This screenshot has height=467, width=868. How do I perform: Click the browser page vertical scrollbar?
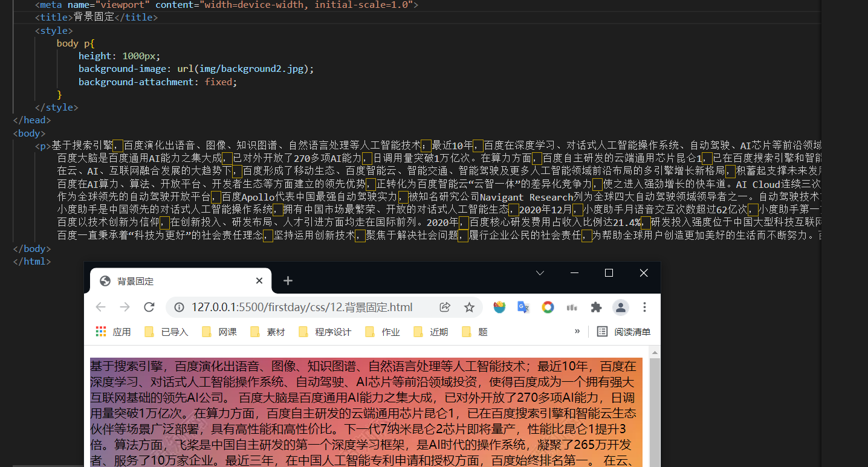point(655,411)
